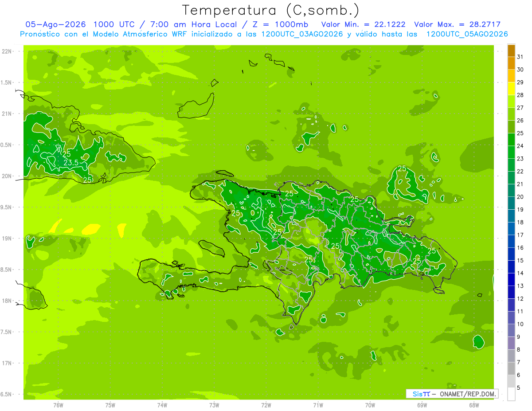This screenshot has width=532, height=411.
Task: Select the "Z = 1000mb" level text
Action: 280,24
